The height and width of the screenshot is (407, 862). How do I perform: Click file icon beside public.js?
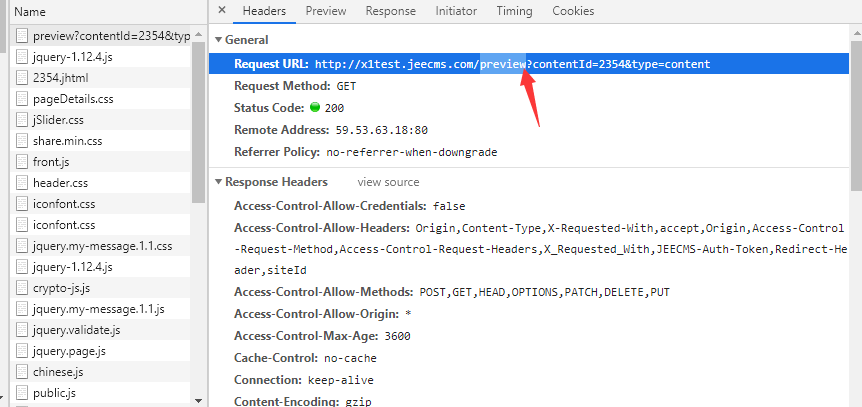click(x=21, y=393)
